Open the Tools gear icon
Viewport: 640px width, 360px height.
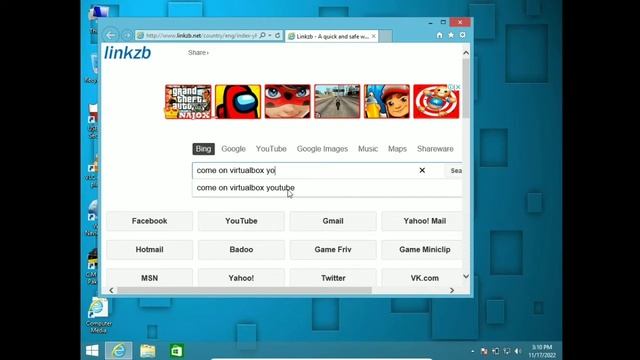[462, 36]
